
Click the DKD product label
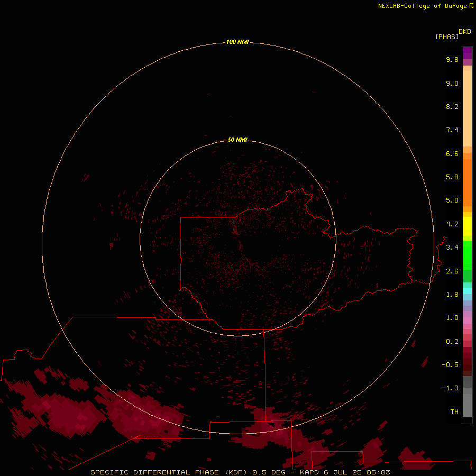[x=465, y=32]
